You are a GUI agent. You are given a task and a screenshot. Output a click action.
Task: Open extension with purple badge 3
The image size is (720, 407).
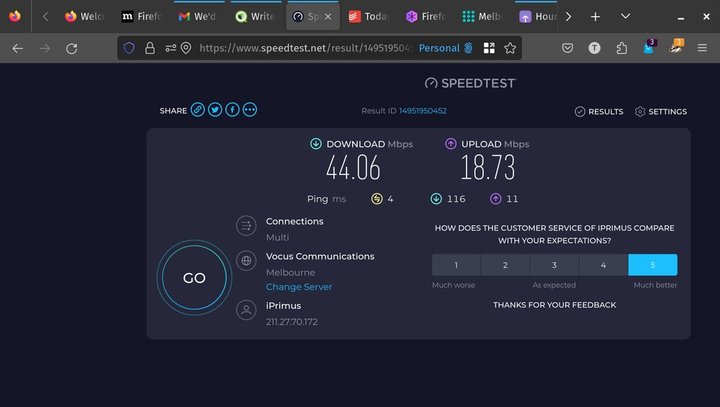650,47
